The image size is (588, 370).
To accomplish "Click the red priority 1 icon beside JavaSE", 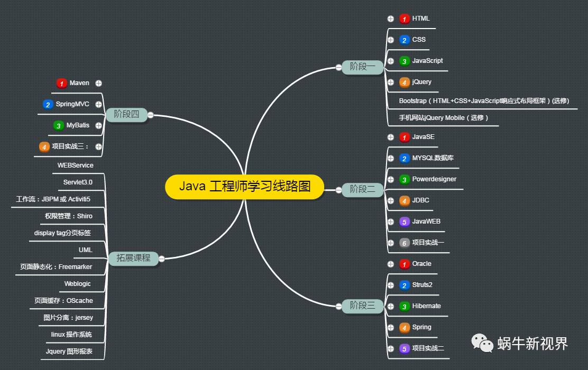I will click(404, 137).
